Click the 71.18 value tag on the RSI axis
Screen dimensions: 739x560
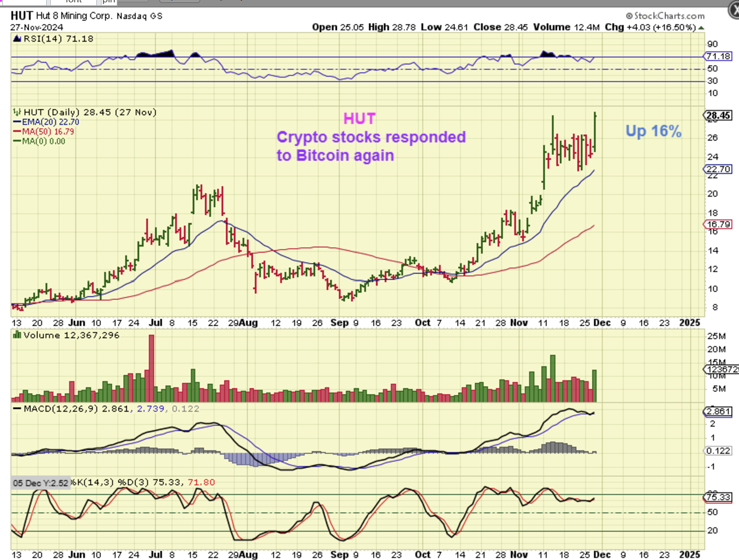click(718, 57)
